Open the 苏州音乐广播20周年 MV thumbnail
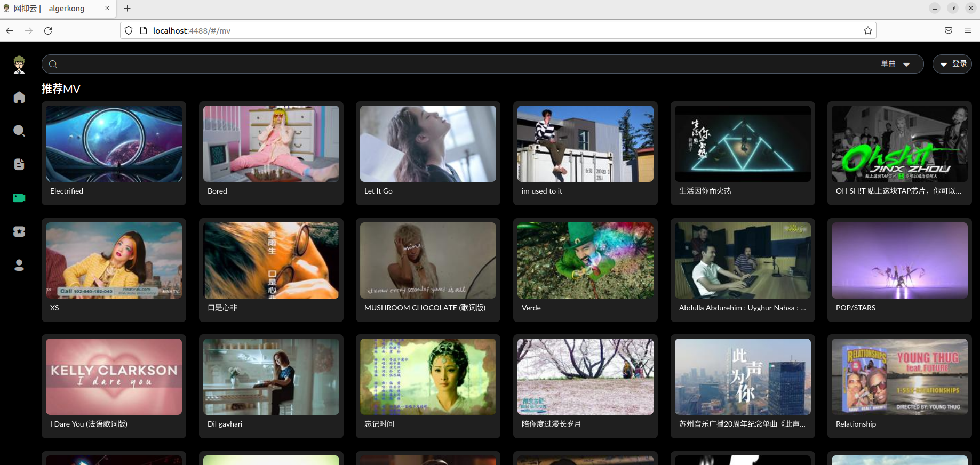980x465 pixels. [743, 376]
